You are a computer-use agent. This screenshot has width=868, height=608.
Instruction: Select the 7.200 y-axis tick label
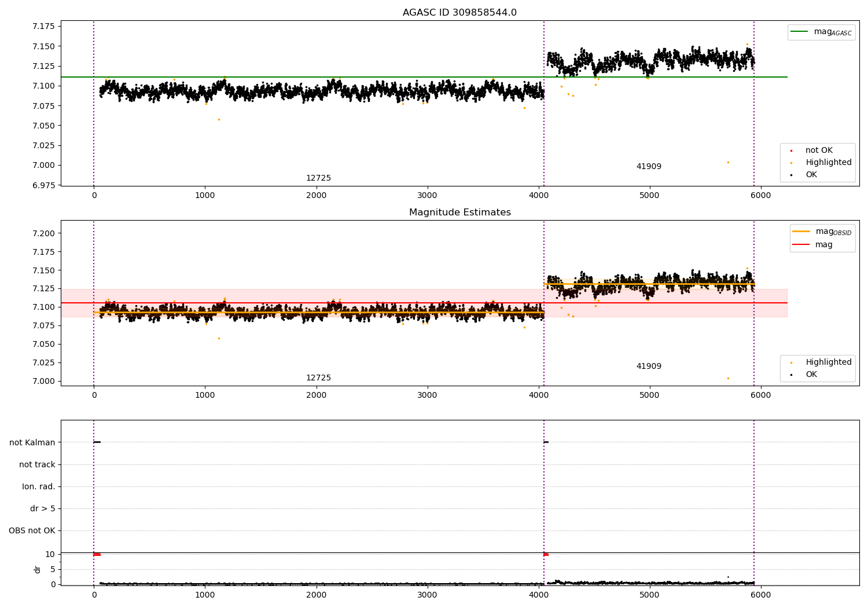point(44,233)
